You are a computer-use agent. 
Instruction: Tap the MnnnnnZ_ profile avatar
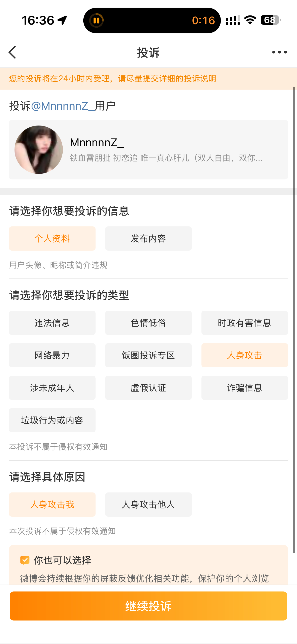[x=38, y=149]
